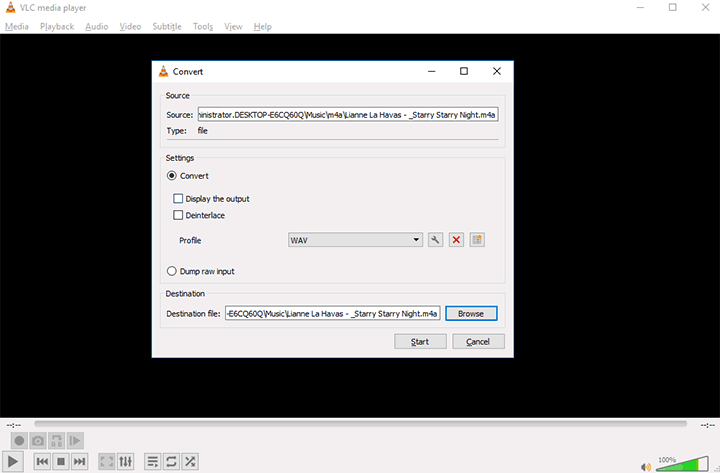Maximize the VLC media player main window
The image size is (720, 473).
pyautogui.click(x=673, y=7)
